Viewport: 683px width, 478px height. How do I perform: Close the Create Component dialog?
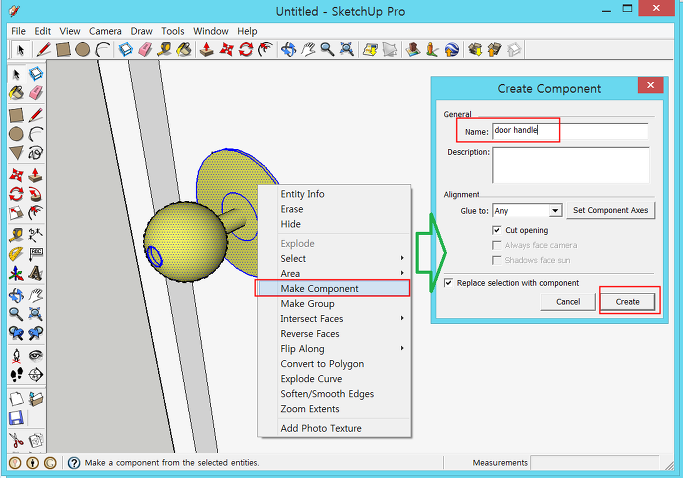click(x=650, y=85)
